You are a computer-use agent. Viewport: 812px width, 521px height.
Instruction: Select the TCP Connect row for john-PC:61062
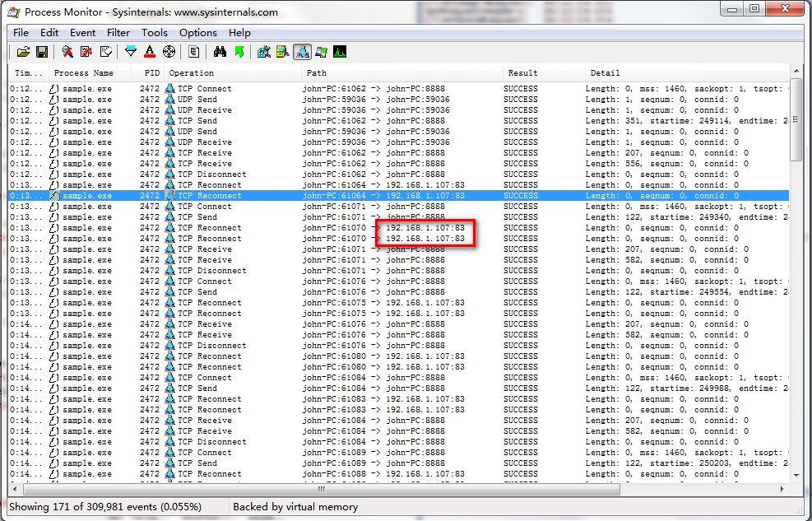coord(399,89)
